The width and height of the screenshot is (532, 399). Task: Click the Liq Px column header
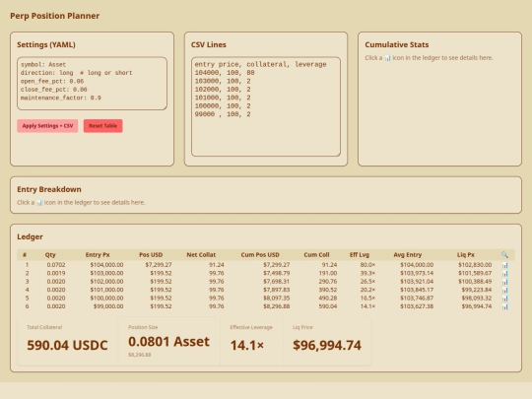(465, 255)
